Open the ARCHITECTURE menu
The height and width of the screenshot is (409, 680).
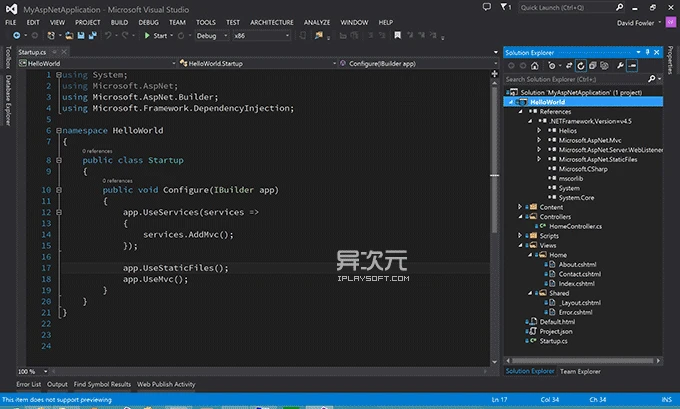pos(272,22)
